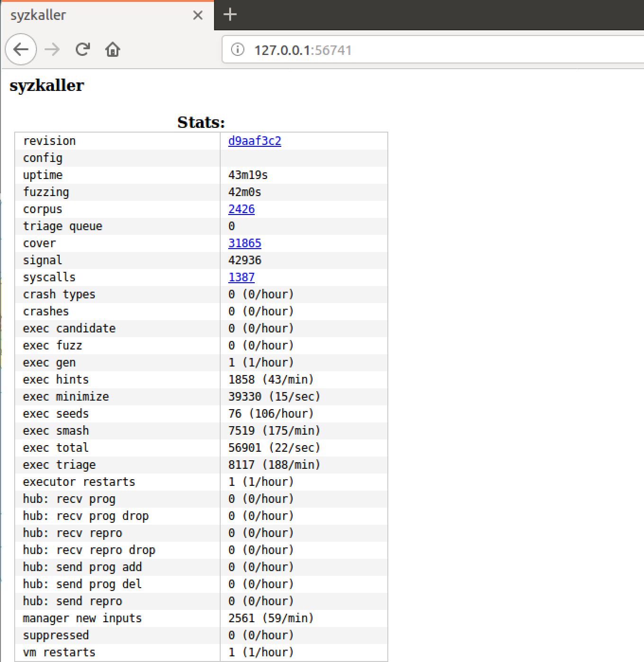
Task: Click the signal value 42936
Action: [244, 260]
